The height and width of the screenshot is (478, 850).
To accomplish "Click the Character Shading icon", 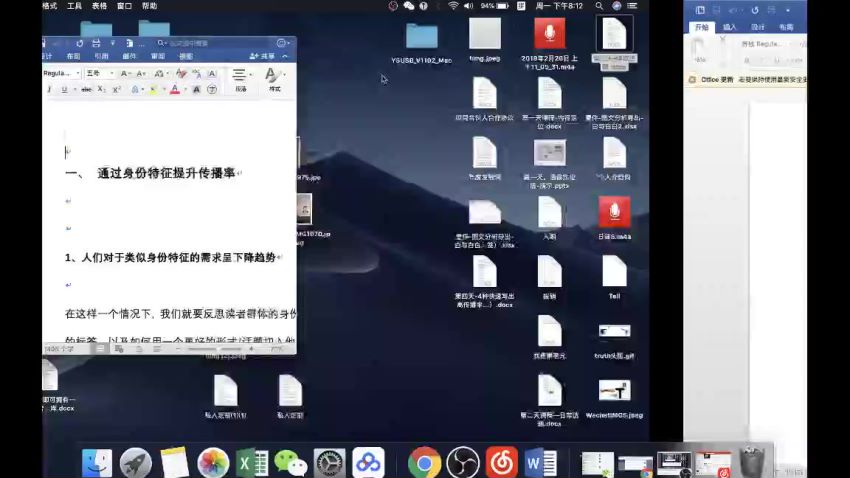I will click(x=196, y=89).
